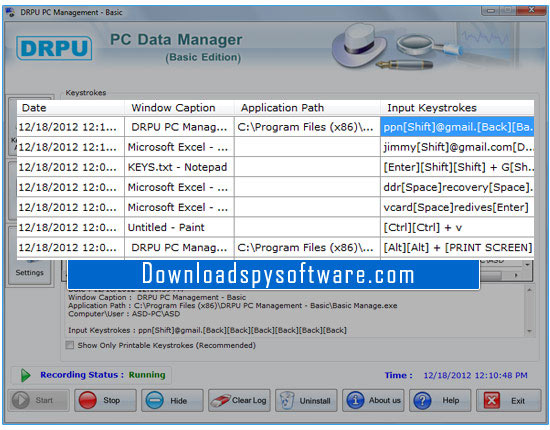Click the details pane scrollbar up arrow
550x430 pixels.
pyautogui.click(x=529, y=290)
